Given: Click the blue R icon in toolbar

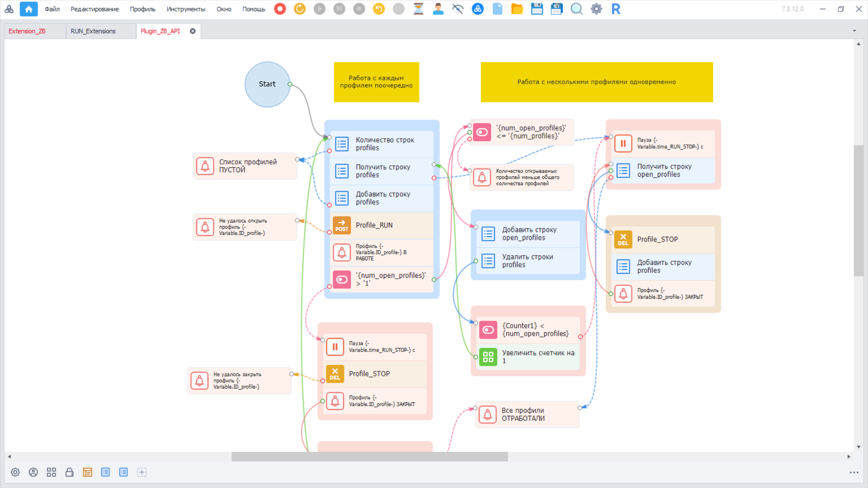Looking at the screenshot, I should (x=616, y=9).
